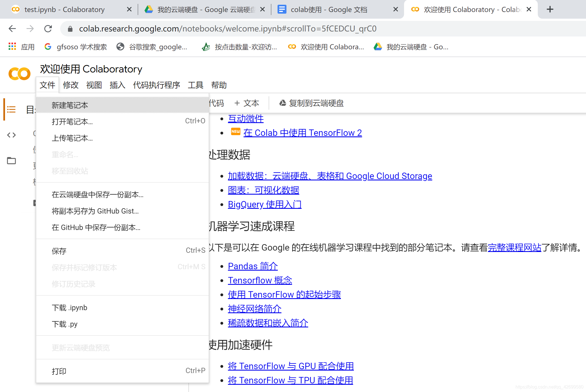Select 在云端硬盘中保存一份副本 menu item

click(98, 195)
